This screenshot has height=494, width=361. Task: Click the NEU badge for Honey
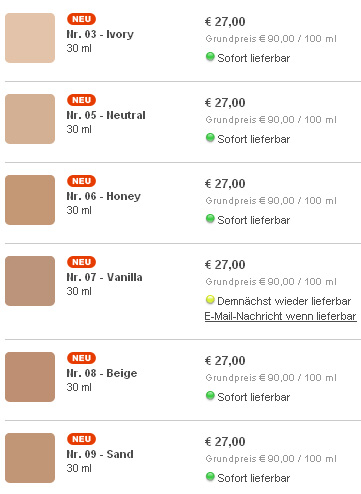81,181
